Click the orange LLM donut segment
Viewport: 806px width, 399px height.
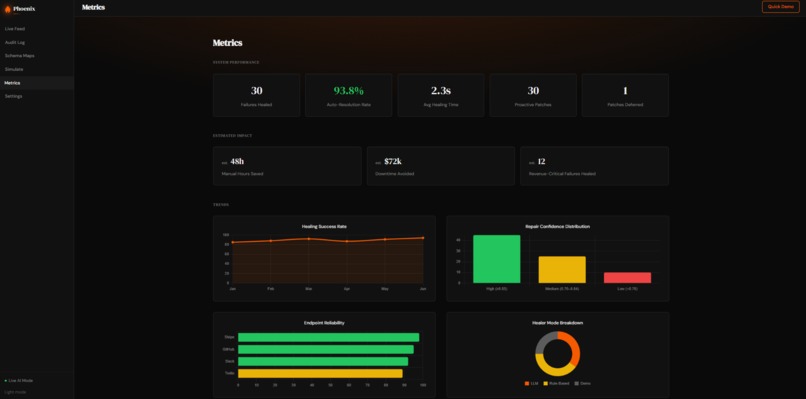pyautogui.click(x=574, y=348)
